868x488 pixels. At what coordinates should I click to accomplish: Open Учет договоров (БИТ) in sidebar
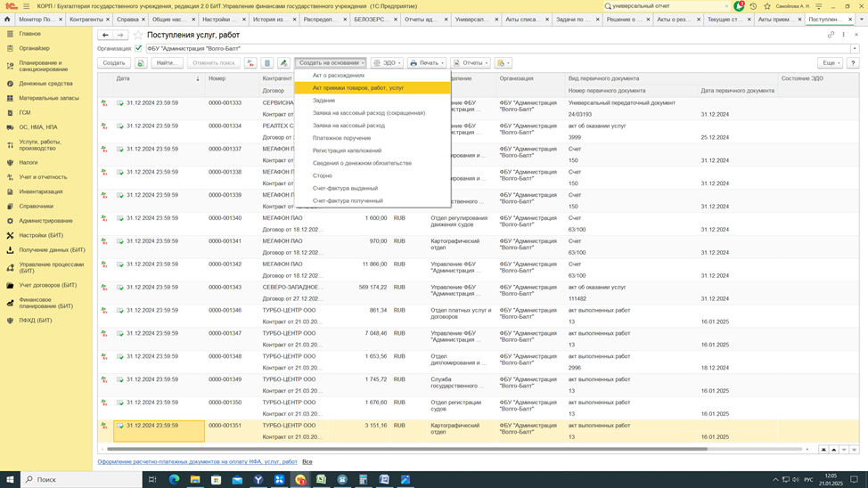[47, 286]
